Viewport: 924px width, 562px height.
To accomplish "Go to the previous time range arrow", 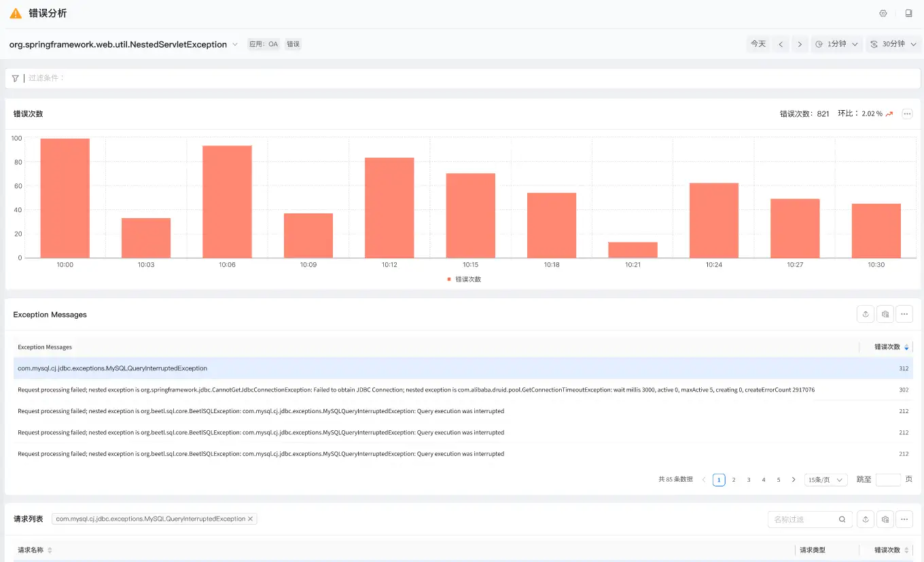I will coord(781,44).
